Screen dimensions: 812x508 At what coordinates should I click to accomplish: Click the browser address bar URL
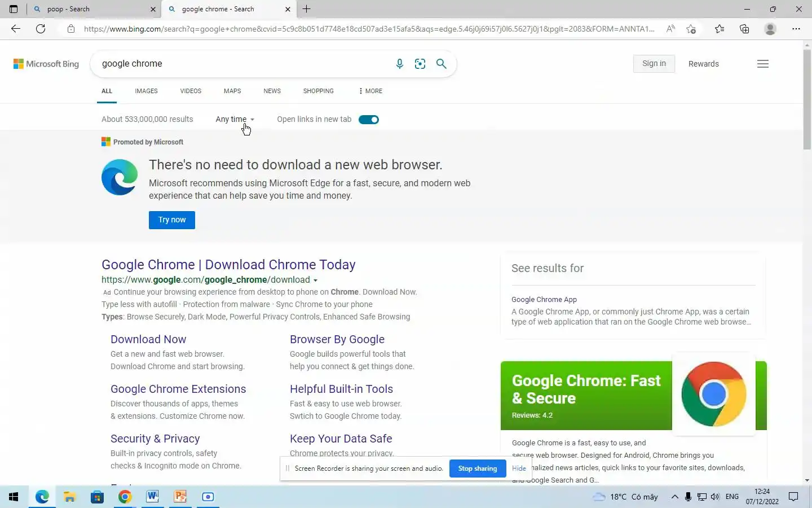pos(369,29)
